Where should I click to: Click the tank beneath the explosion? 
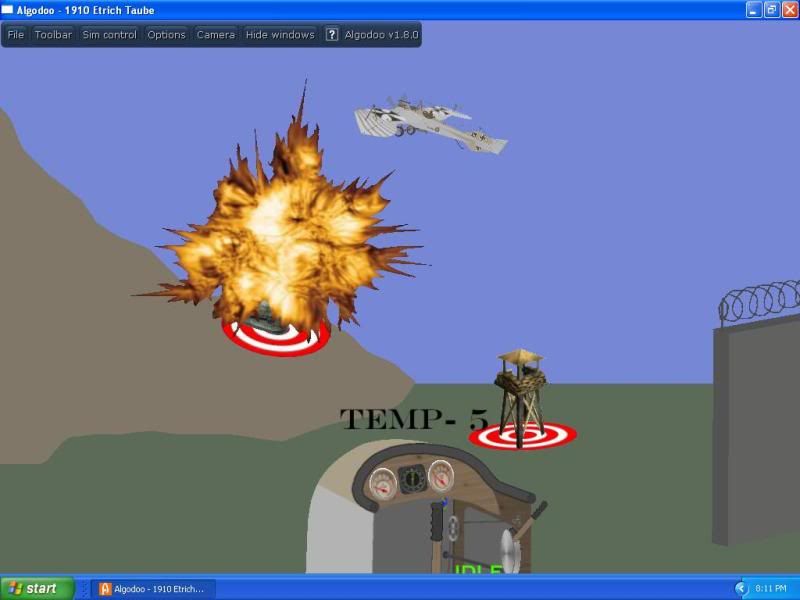(266, 314)
